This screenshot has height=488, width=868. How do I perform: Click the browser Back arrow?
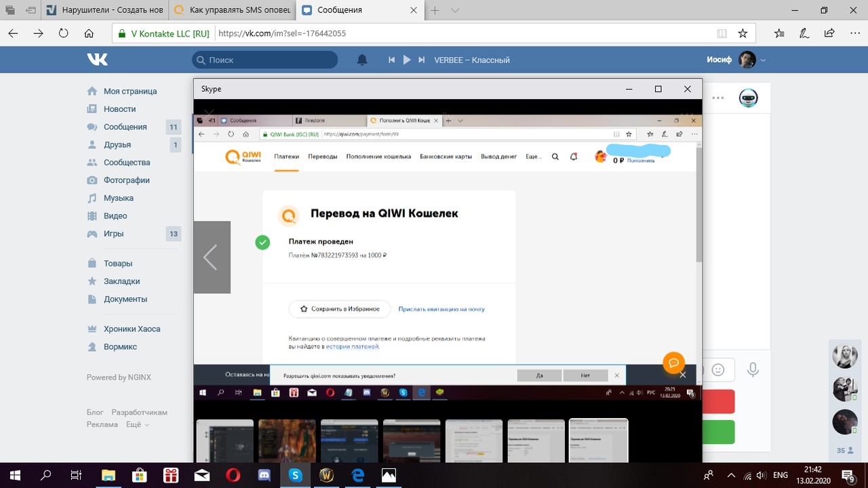13,33
